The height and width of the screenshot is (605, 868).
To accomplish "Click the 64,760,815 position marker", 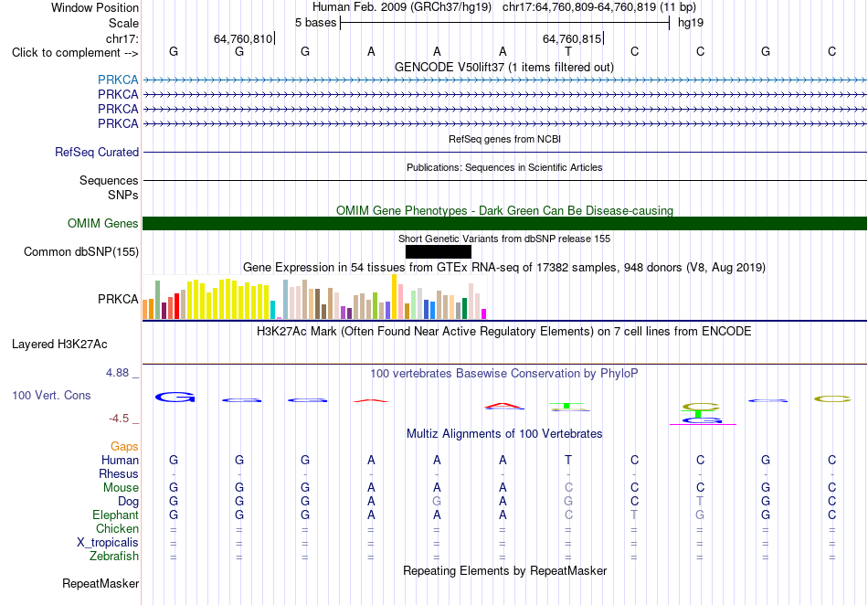I will click(572, 38).
